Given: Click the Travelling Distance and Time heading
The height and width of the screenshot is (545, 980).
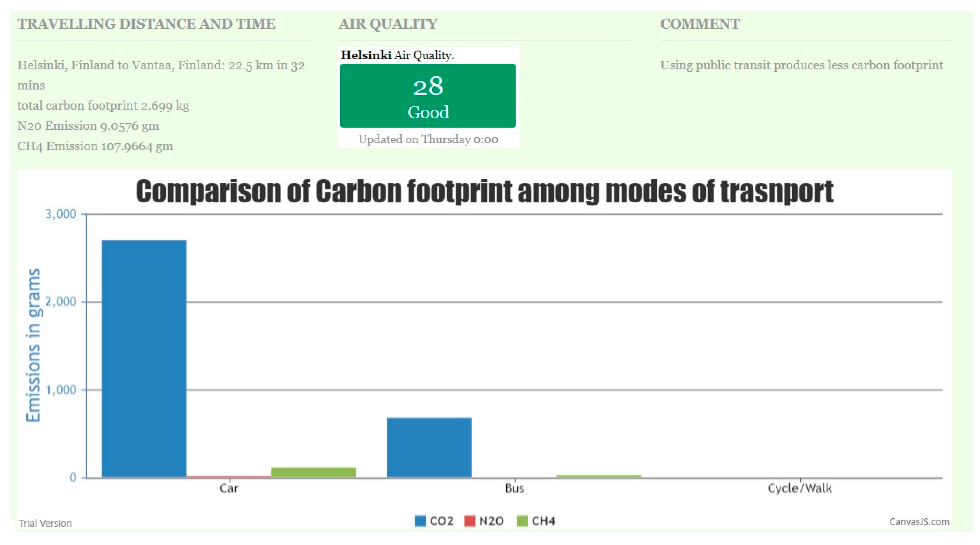Looking at the screenshot, I should [146, 24].
